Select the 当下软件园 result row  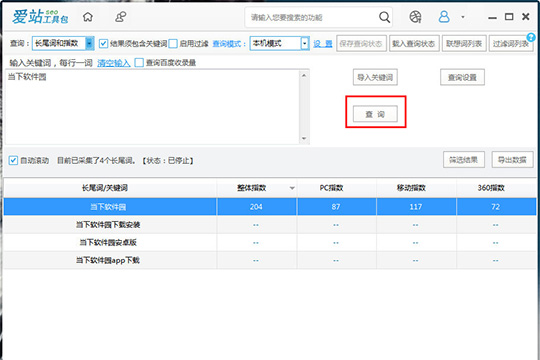[x=270, y=207]
